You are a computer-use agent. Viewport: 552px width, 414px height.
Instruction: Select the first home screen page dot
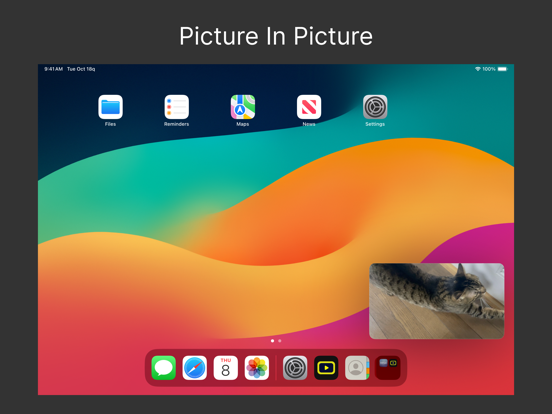click(272, 341)
